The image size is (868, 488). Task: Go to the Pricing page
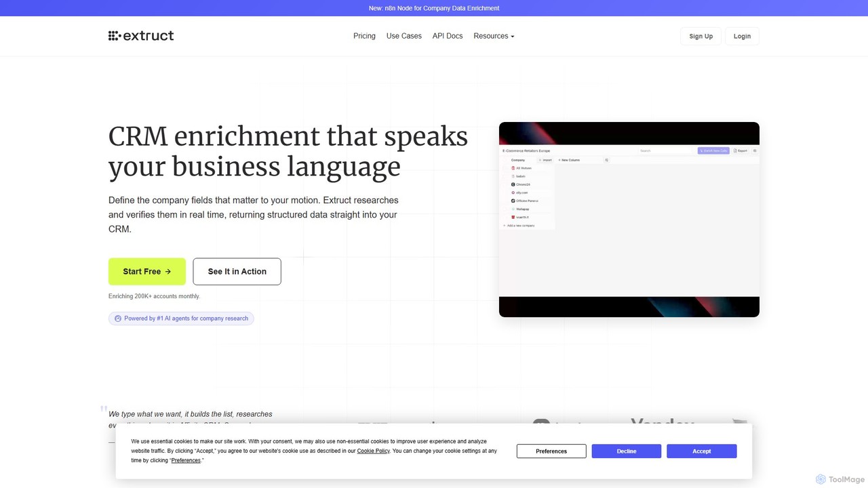click(364, 36)
